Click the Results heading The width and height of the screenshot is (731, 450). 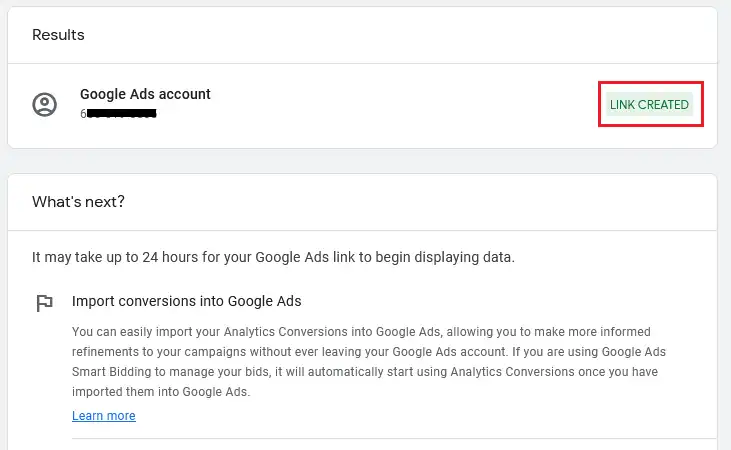point(58,35)
